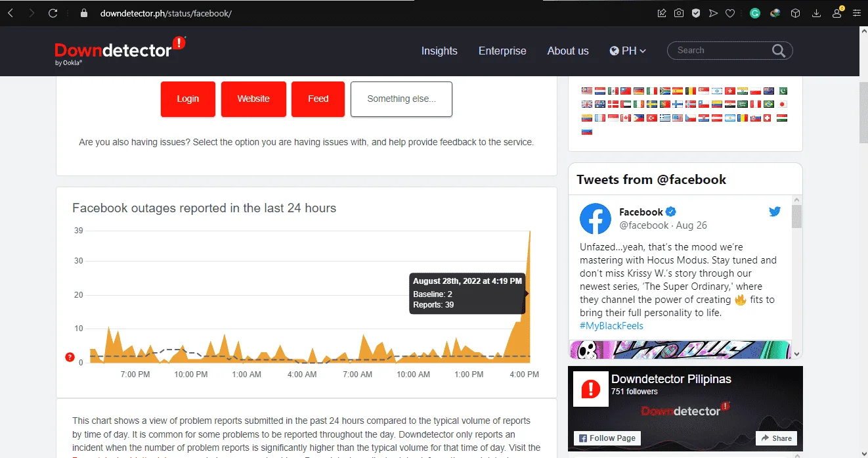The image size is (868, 458).
Task: Select the Israel flag
Action: [x=717, y=91]
